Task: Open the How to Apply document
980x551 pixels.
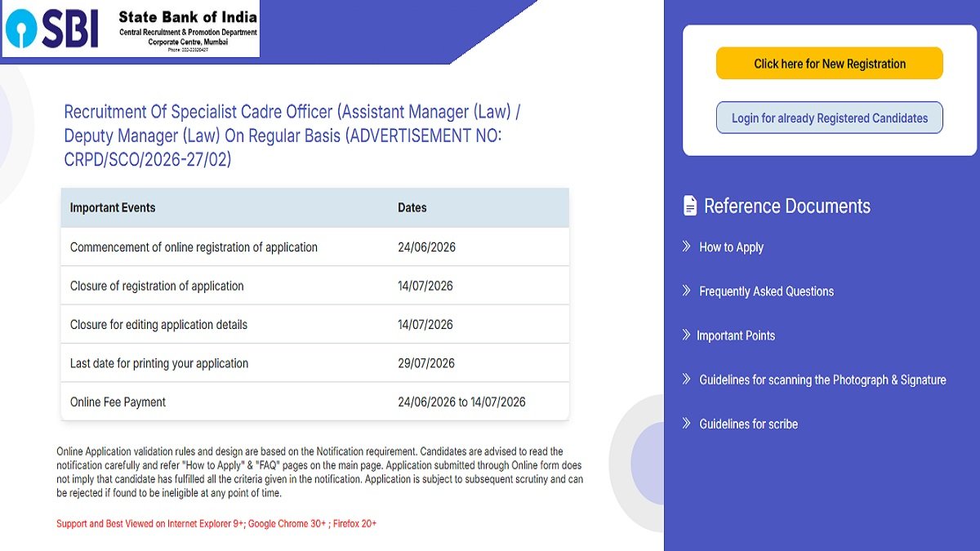Action: tap(732, 247)
